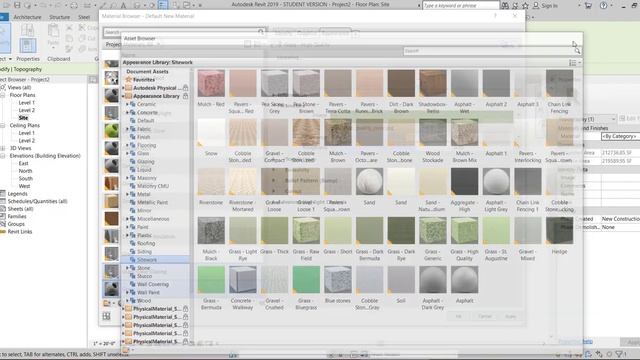640x360 pixels.
Task: Select the Asphalt 2 thumbnail
Action: coord(496,83)
